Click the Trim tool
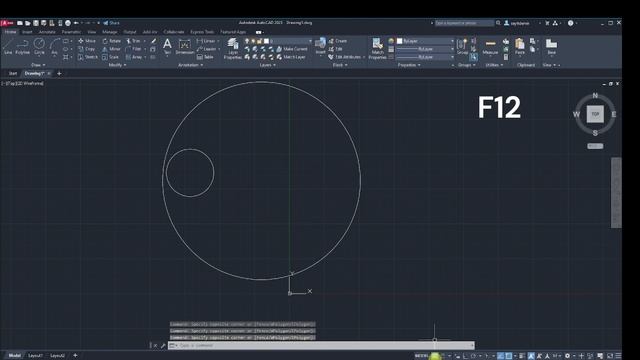This screenshot has width=640, height=360. (133, 41)
